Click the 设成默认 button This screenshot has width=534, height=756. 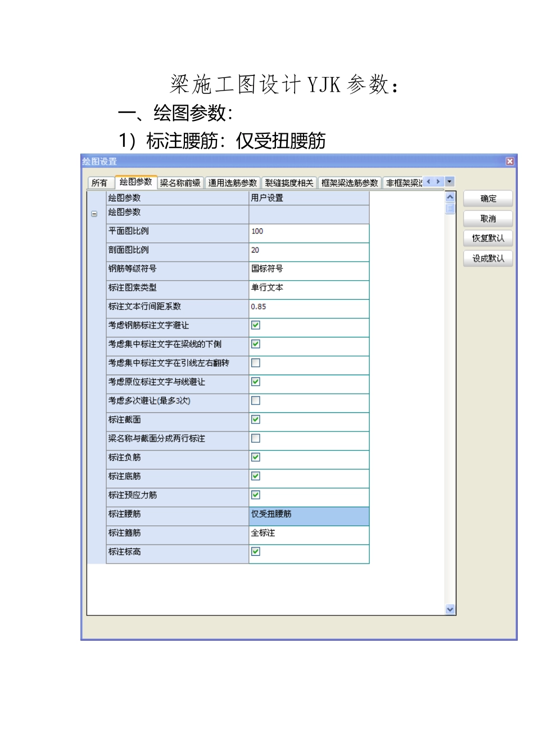[488, 259]
